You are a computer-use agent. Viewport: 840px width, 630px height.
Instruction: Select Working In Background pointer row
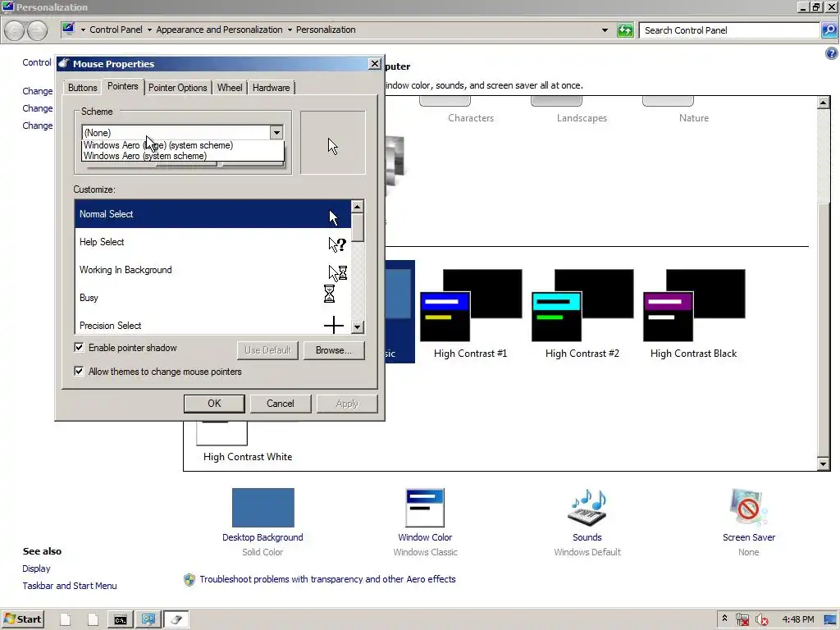coord(212,270)
